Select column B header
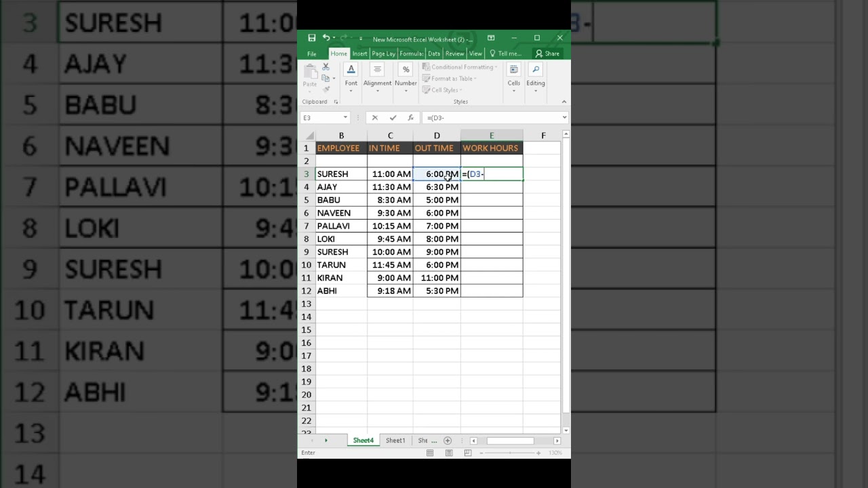Viewport: 868px width, 488px height. tap(341, 136)
